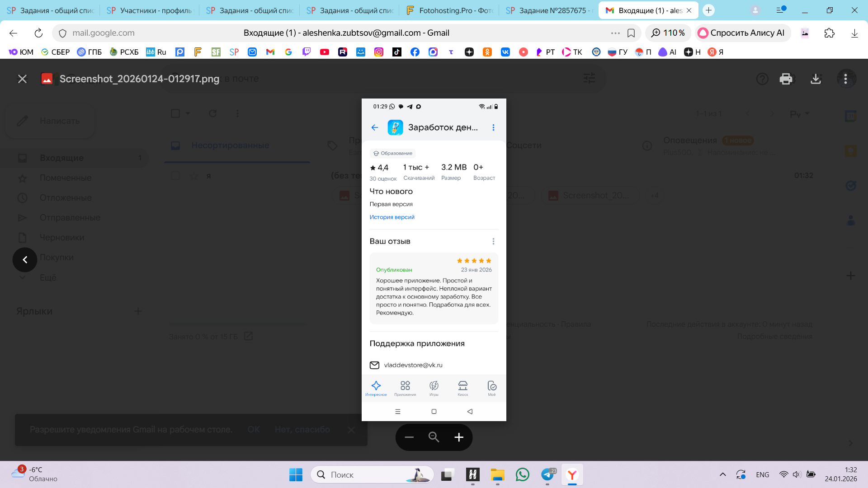Close the image preview overlay
The width and height of the screenshot is (868, 488).
point(22,79)
